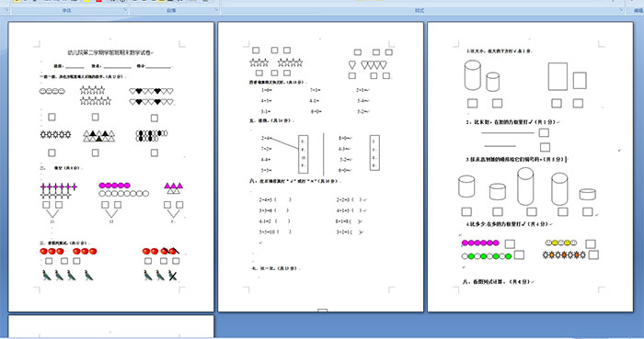Open the Paragraph group dialog launcher

[x=216, y=10]
